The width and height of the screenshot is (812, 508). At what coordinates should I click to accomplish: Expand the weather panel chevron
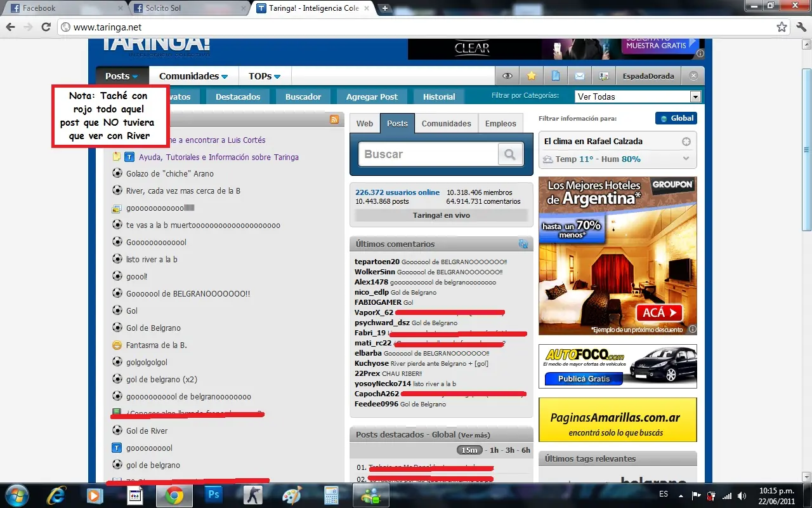pos(686,159)
